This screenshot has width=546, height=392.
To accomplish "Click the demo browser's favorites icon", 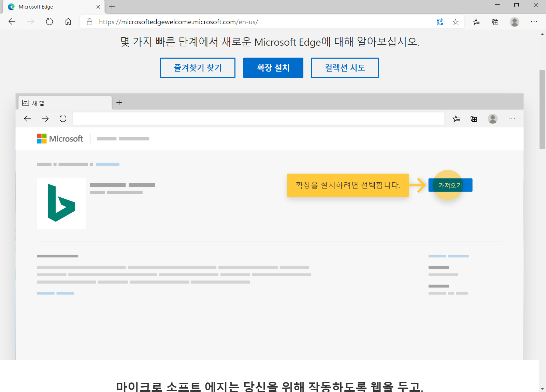I will point(456,119).
